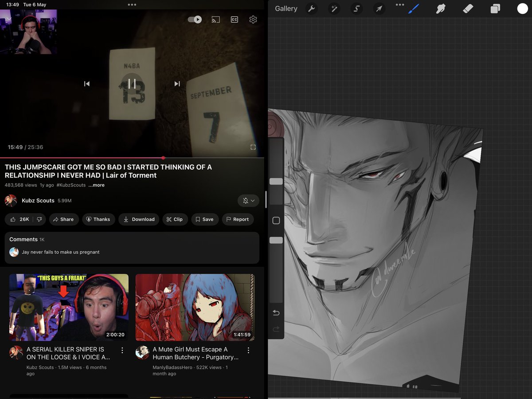Open the white color picker circle
532x399 pixels.
pyautogui.click(x=522, y=9)
